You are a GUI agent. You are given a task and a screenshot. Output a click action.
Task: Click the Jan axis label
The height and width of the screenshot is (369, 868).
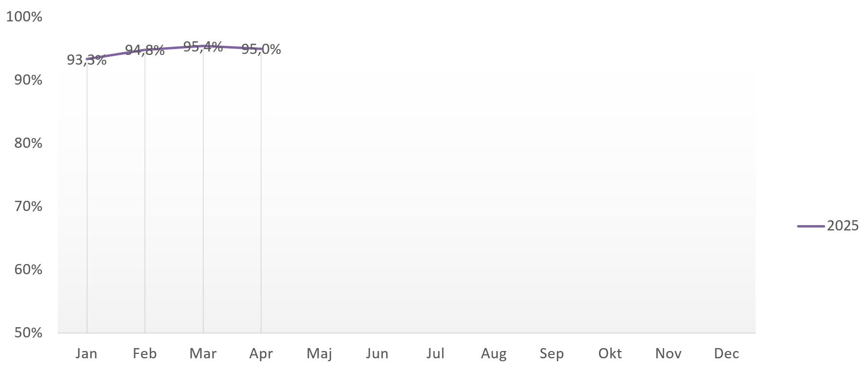(87, 353)
